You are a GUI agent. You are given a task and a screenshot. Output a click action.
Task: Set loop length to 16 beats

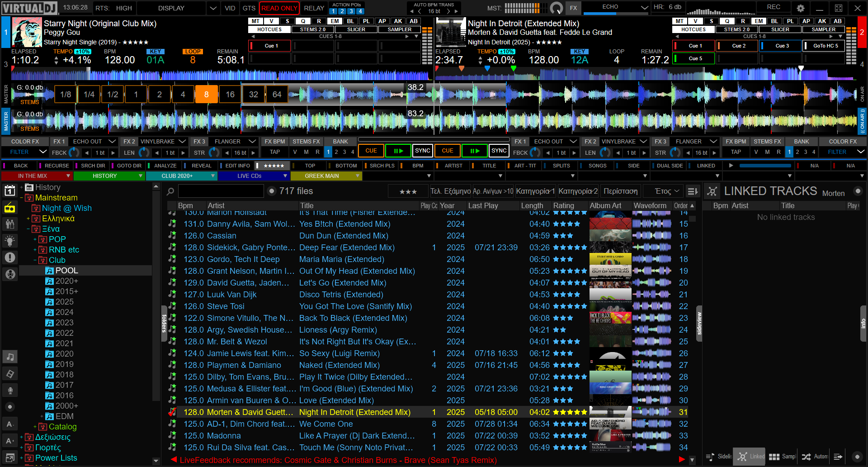pyautogui.click(x=230, y=95)
